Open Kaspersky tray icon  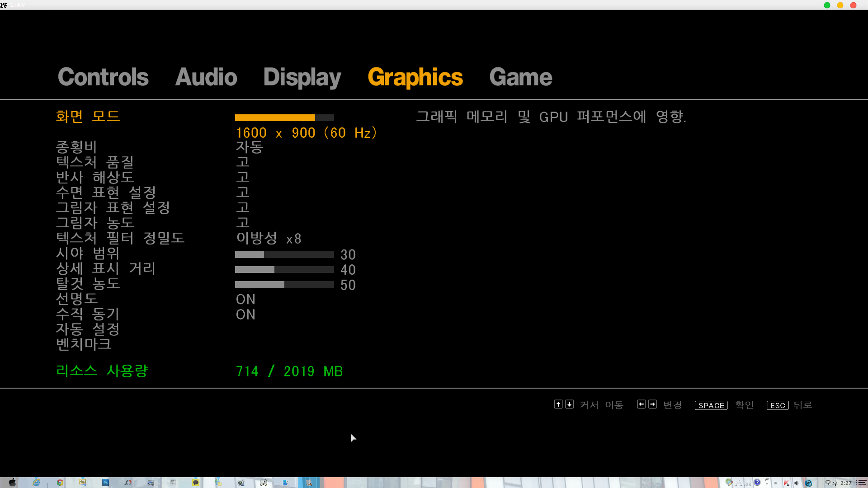(x=786, y=483)
